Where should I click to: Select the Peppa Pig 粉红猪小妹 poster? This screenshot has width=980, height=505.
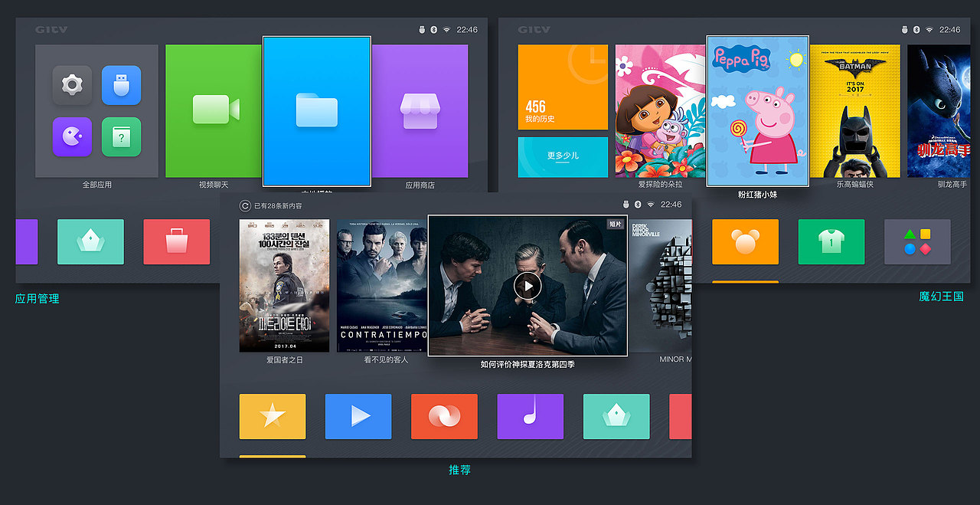(x=758, y=111)
